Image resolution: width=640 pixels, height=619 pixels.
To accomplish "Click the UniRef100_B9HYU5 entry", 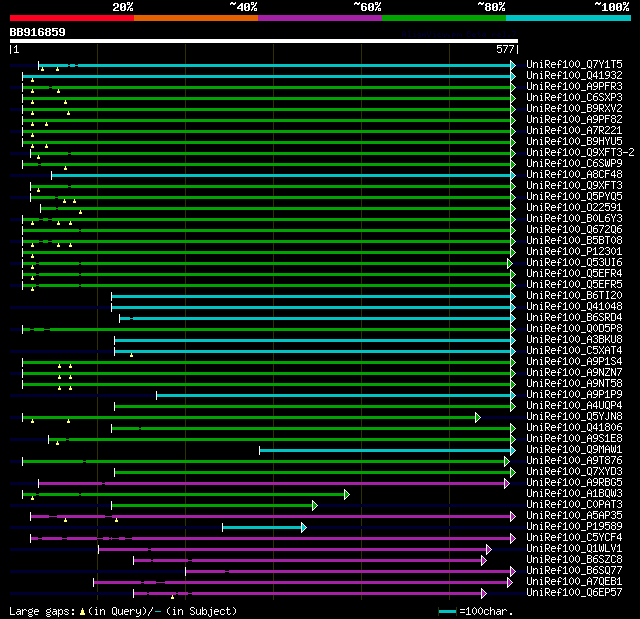I will pyautogui.click(x=574, y=142).
